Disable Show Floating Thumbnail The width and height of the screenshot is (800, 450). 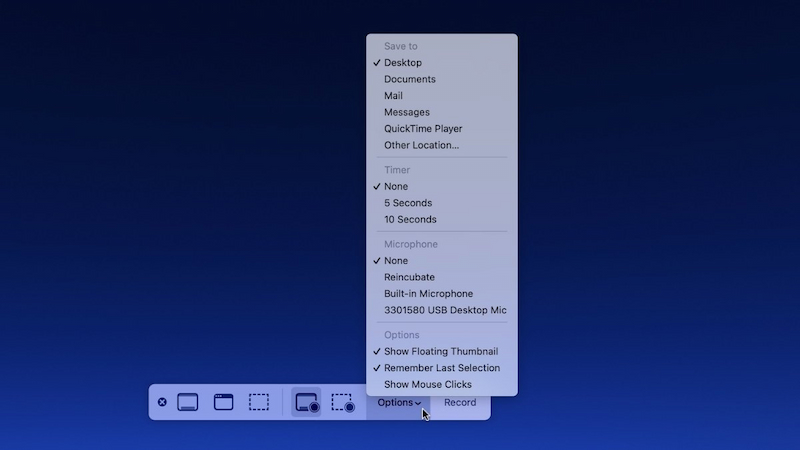[442, 352]
